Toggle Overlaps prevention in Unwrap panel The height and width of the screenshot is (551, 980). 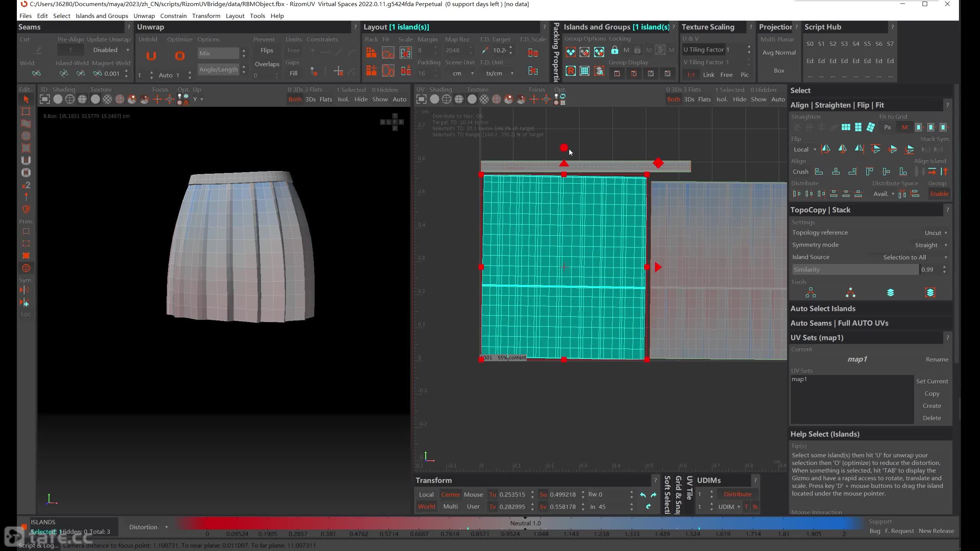pos(267,64)
